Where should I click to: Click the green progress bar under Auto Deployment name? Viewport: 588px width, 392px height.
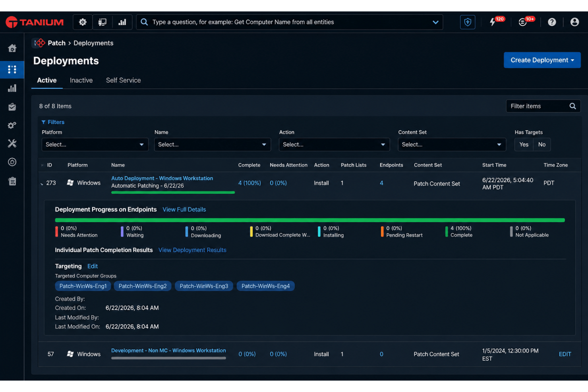tap(173, 192)
